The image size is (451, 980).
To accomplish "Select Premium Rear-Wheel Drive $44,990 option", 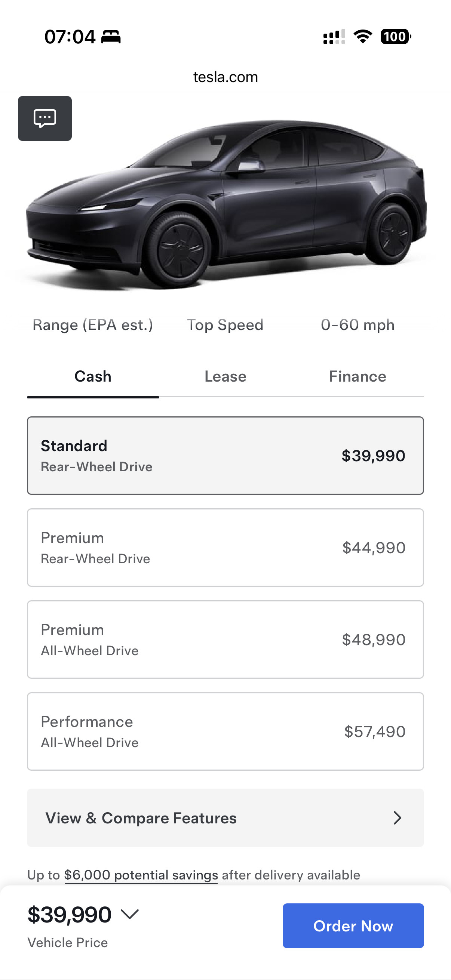I will tap(225, 548).
